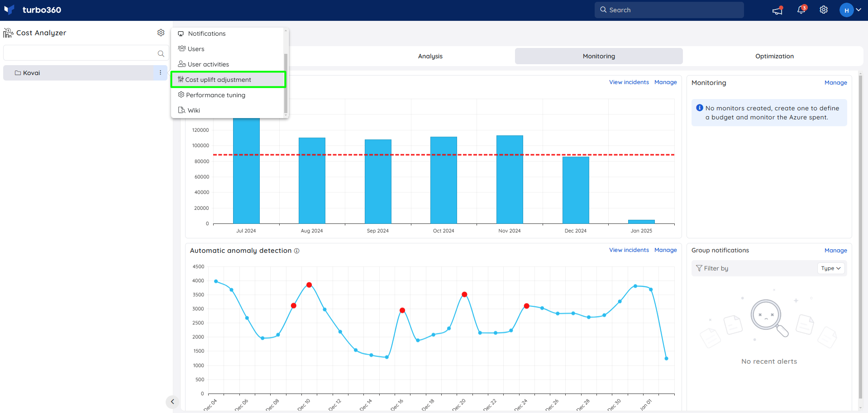Click Manage link above bar chart
868x413 pixels.
coord(666,82)
